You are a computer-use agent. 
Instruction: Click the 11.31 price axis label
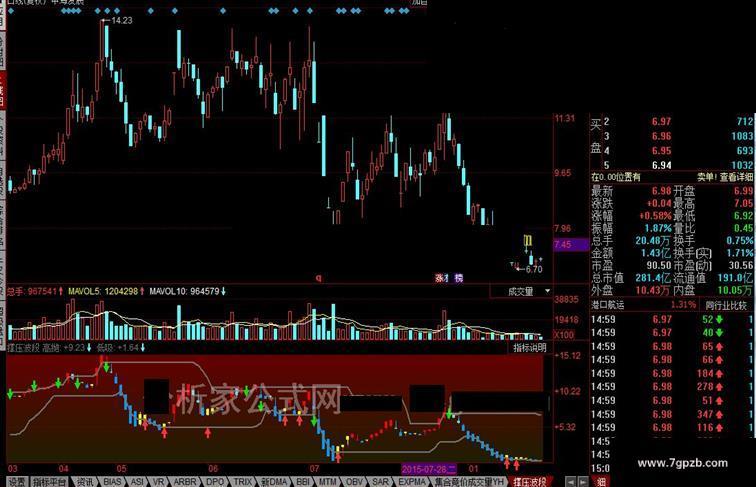coord(565,119)
